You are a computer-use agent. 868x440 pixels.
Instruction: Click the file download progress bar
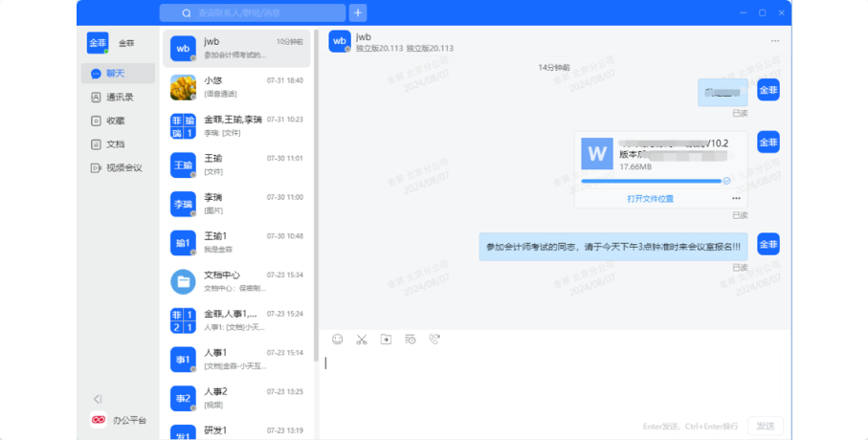pyautogui.click(x=651, y=180)
